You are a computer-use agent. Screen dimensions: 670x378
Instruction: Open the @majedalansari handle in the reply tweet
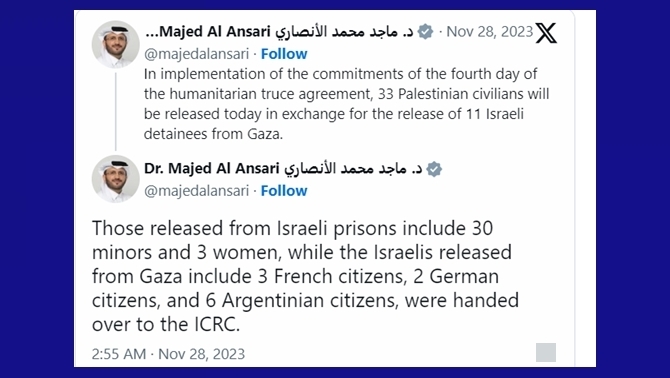tap(196, 191)
